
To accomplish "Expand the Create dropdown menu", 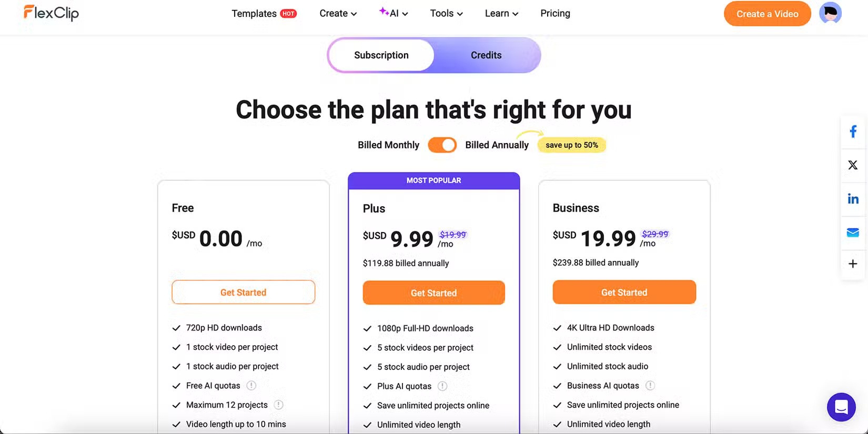I will [338, 14].
